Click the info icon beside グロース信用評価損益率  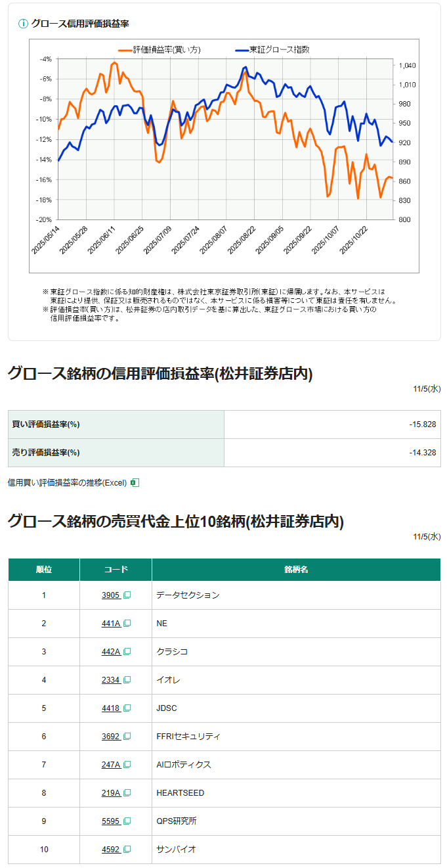(23, 24)
